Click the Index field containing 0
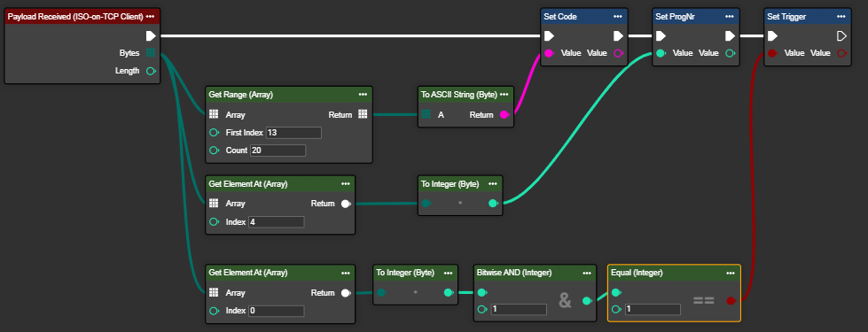 point(277,311)
